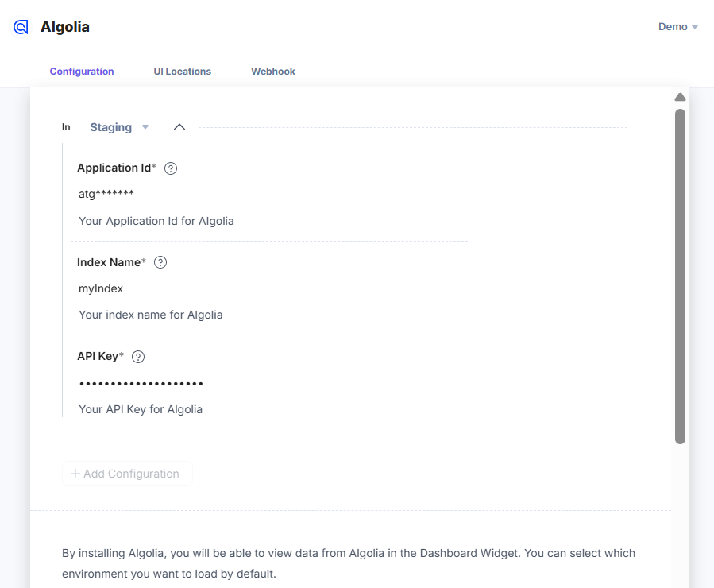Switch to the Configuration tab

pos(82,72)
